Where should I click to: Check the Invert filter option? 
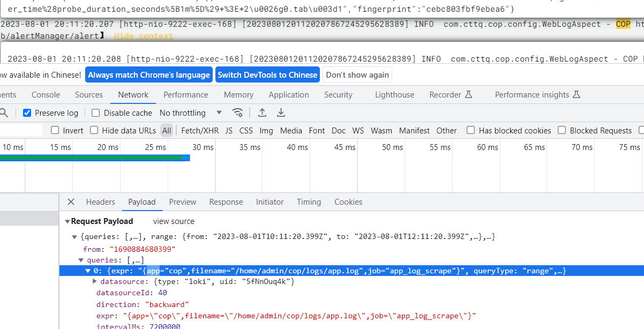55,130
